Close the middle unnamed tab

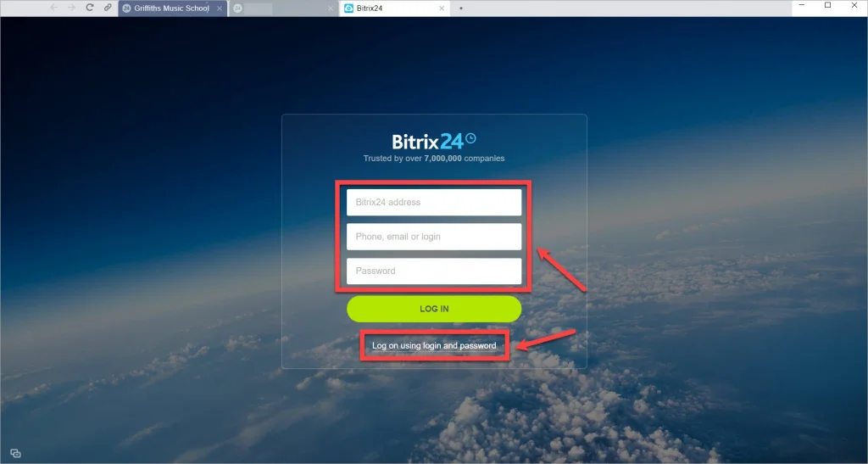pyautogui.click(x=331, y=8)
